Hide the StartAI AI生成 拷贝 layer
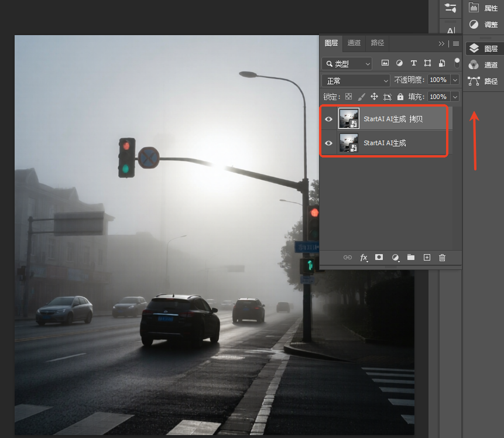This screenshot has height=438, width=504. pos(328,119)
